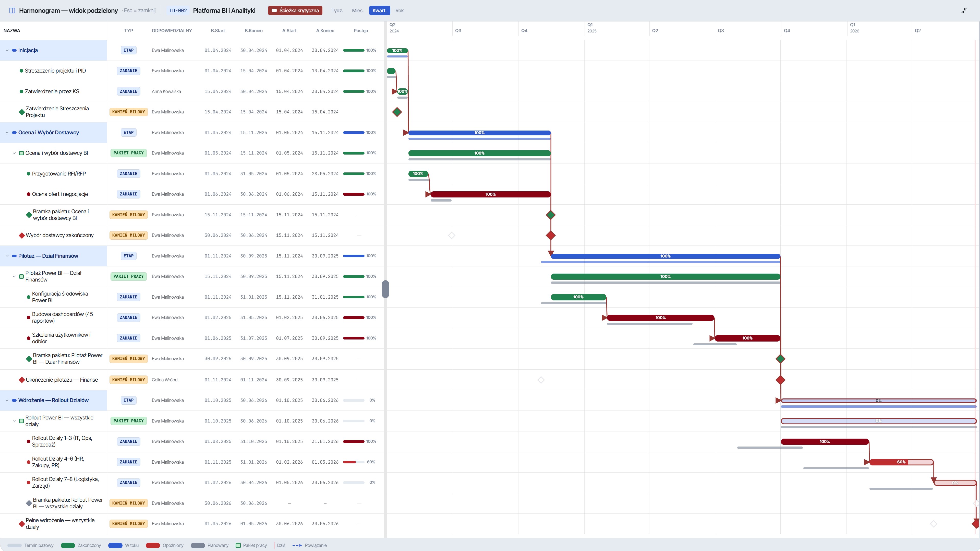
Task: Click the W toku legend swatch
Action: 115,545
